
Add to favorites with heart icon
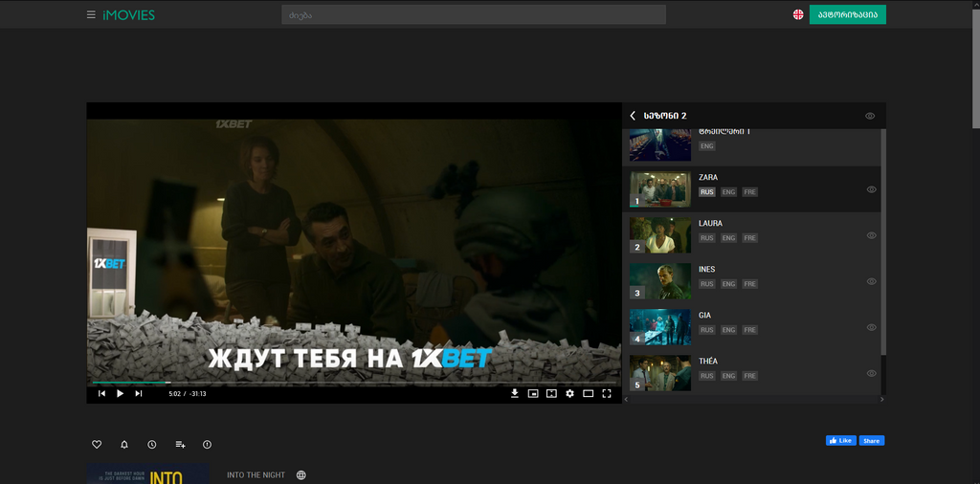(97, 445)
